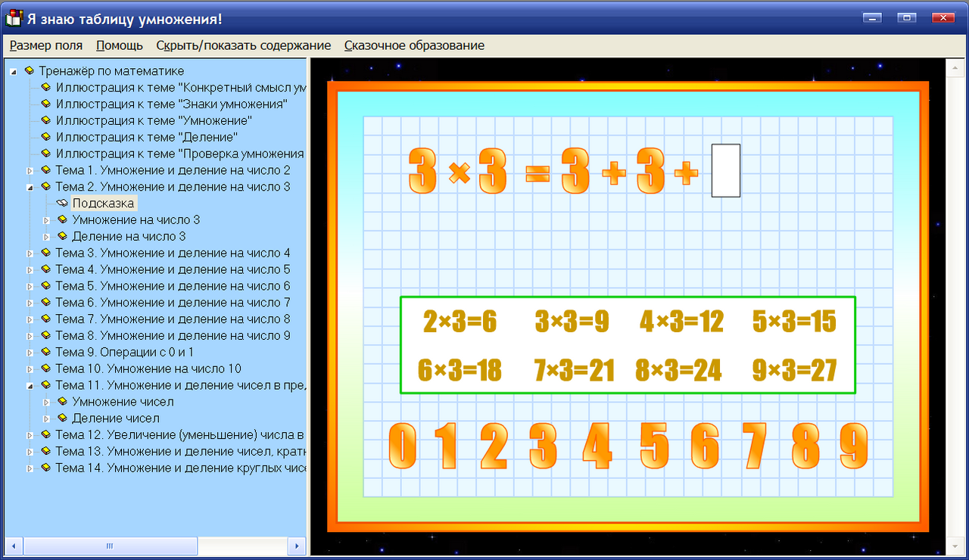Image resolution: width=969 pixels, height=560 pixels.
Task: Choose the digit 0 in number row
Action: click(403, 446)
